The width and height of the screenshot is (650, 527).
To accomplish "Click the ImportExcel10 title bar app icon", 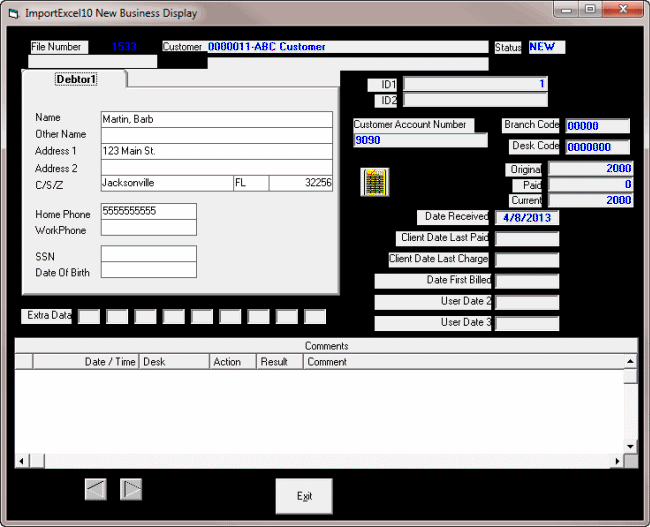I will (12, 13).
